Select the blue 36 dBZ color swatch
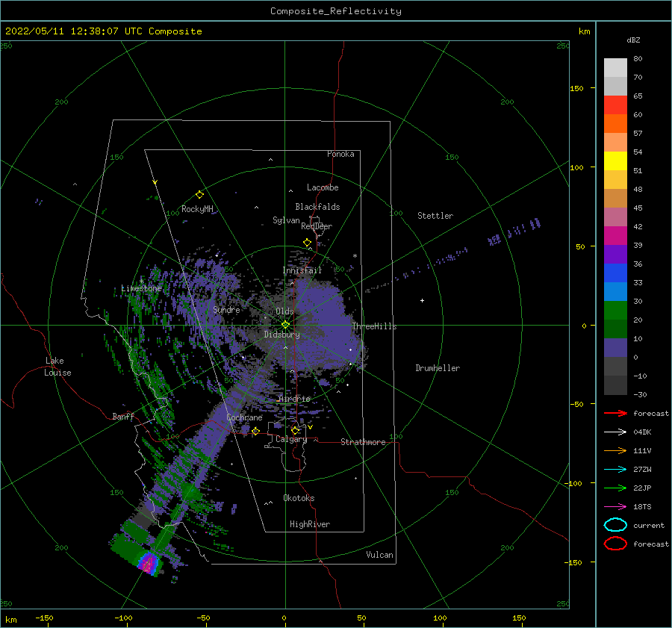The image size is (672, 628). [615, 273]
